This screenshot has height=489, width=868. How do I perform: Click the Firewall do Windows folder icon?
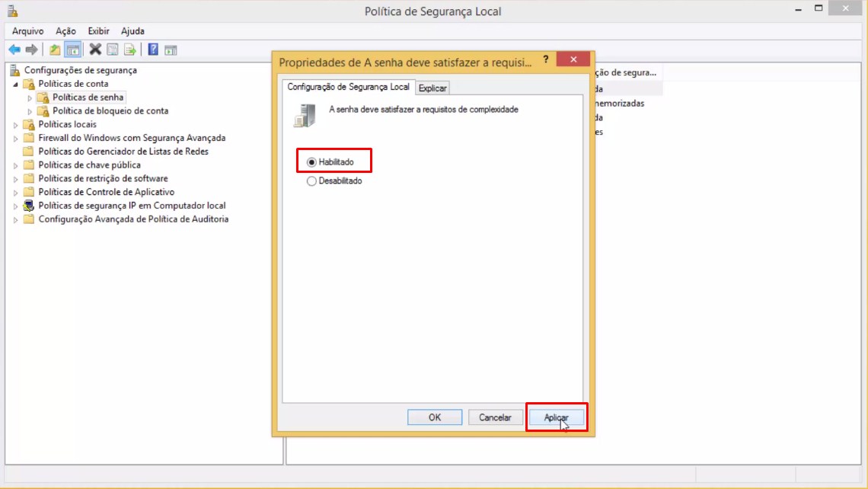pos(29,138)
